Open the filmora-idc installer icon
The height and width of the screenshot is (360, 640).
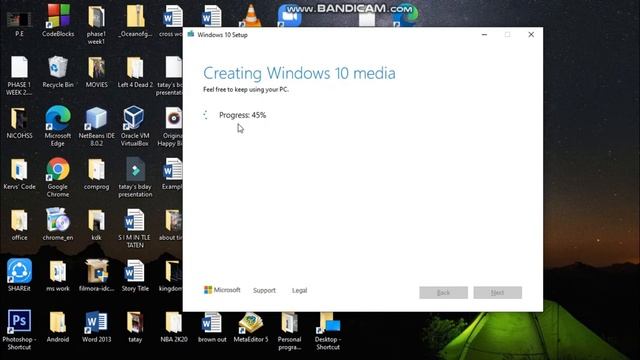click(96, 276)
